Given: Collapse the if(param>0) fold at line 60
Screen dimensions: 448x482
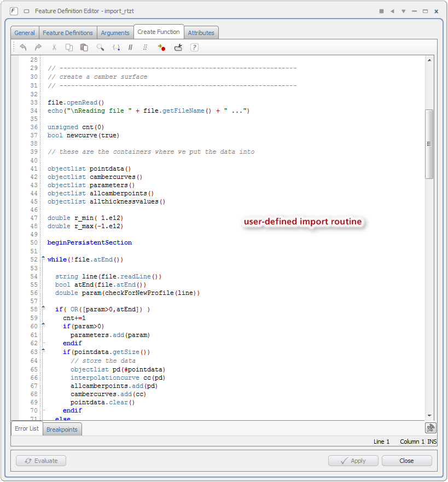Looking at the screenshot, I should point(43,324).
